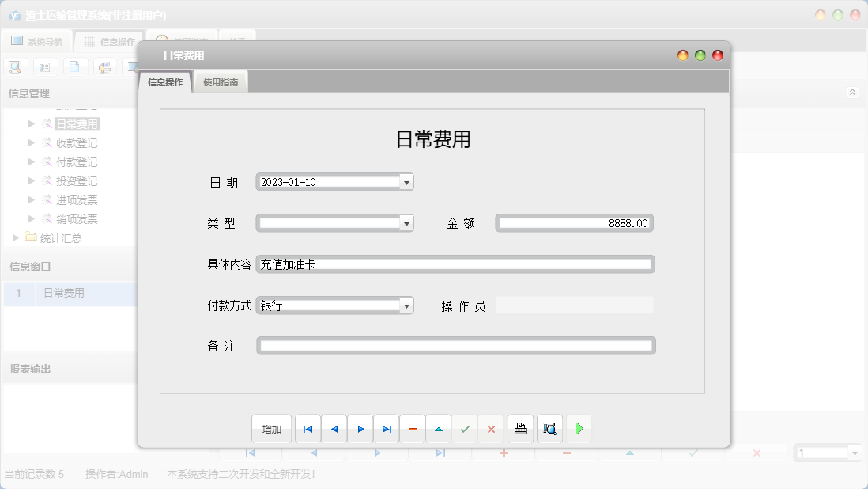Screen dimensions: 868x489
Task: Open print preview using the magnifier icon
Action: tap(549, 428)
